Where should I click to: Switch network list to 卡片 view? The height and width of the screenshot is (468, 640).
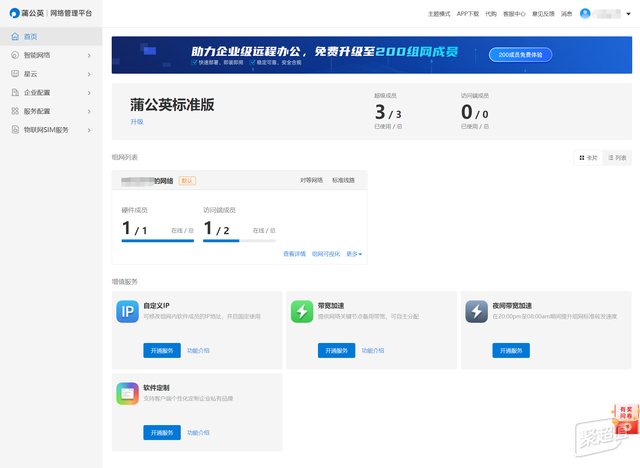point(588,158)
